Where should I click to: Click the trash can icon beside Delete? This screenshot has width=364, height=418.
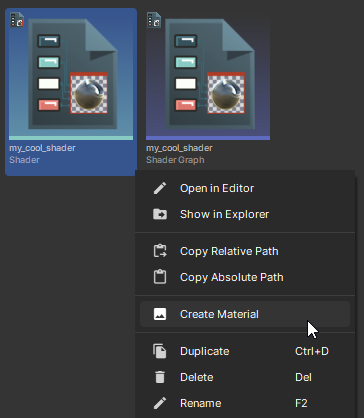pos(160,377)
